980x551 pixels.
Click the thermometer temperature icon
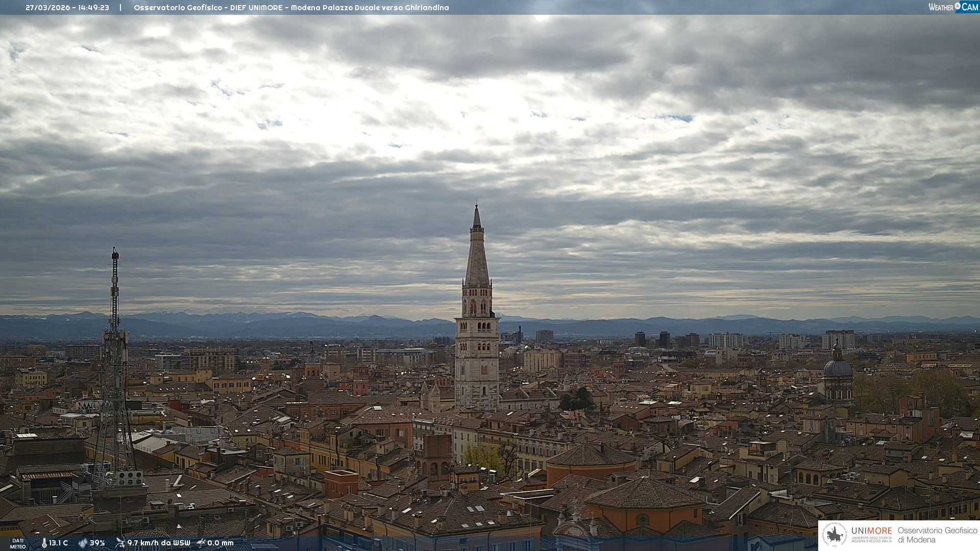pyautogui.click(x=44, y=543)
